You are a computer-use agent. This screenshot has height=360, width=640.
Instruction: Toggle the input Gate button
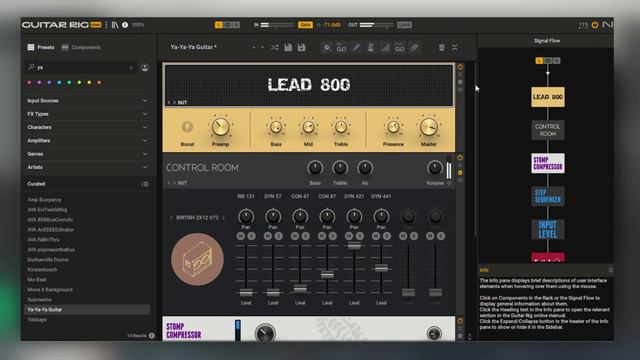pos(305,25)
